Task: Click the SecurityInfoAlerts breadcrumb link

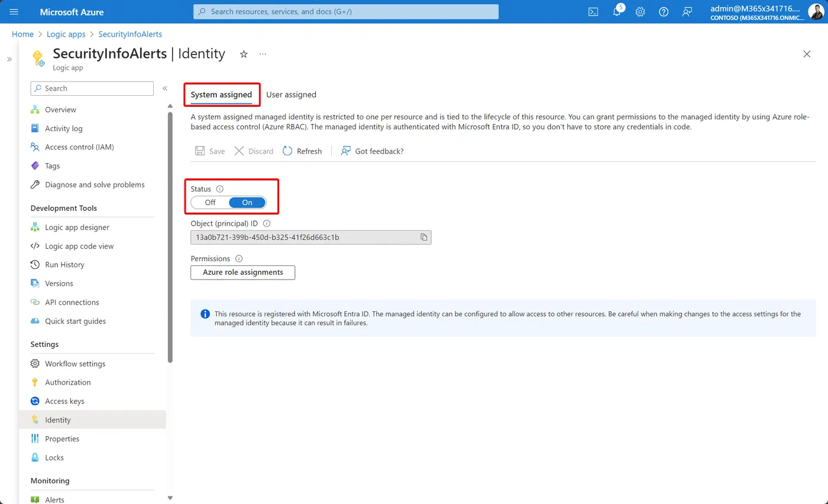Action: (130, 34)
